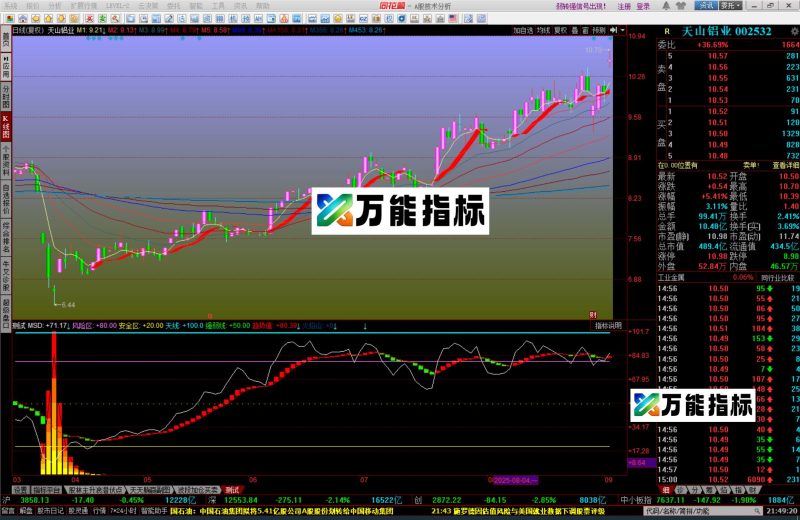Viewport: 800px width, 520px height.
Task: Click the 2025-08-04 date marker on timeline
Action: click(x=515, y=480)
